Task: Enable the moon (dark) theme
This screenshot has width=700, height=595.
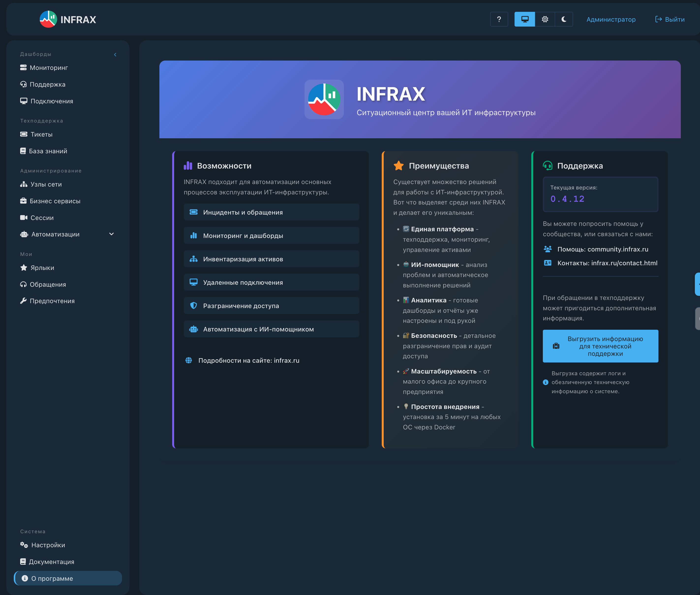Action: (x=563, y=19)
